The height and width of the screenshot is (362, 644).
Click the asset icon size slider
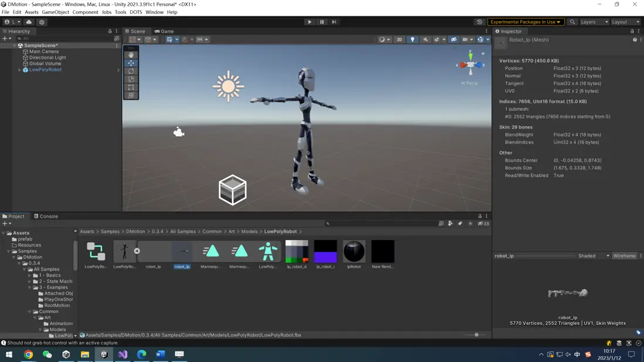[x=476, y=335]
